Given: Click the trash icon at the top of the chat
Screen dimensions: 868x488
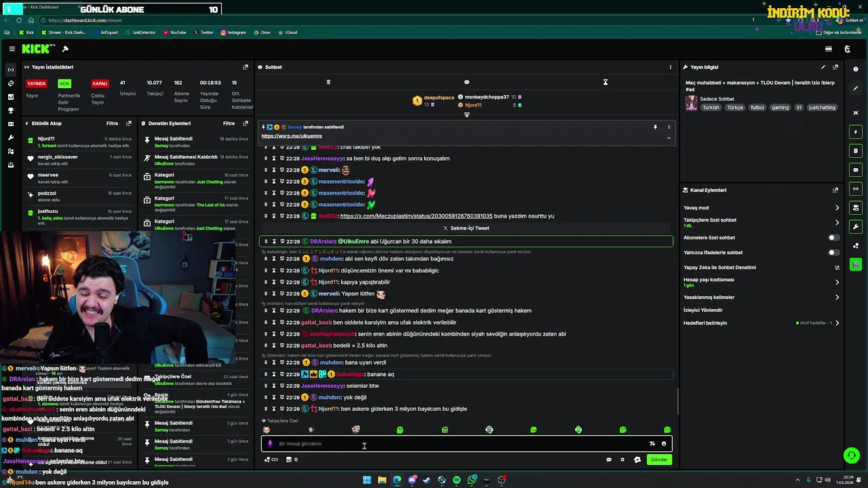Looking at the screenshot, I should (328, 82).
